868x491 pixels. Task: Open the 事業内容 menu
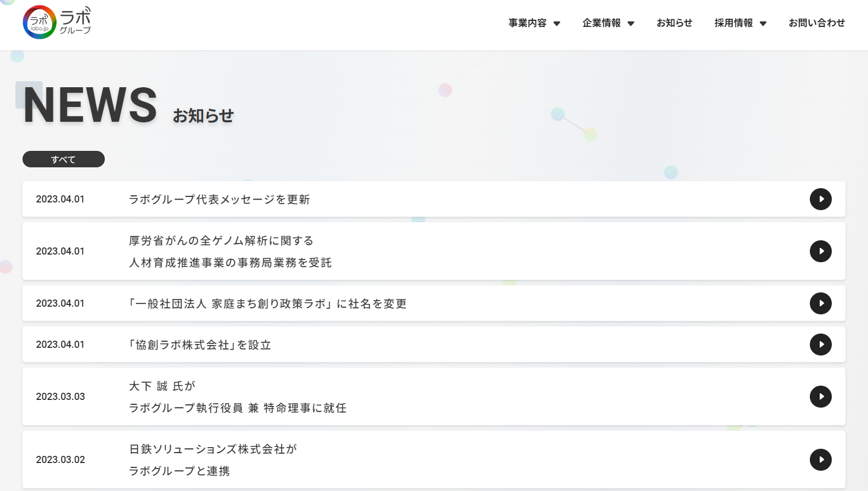(x=527, y=23)
